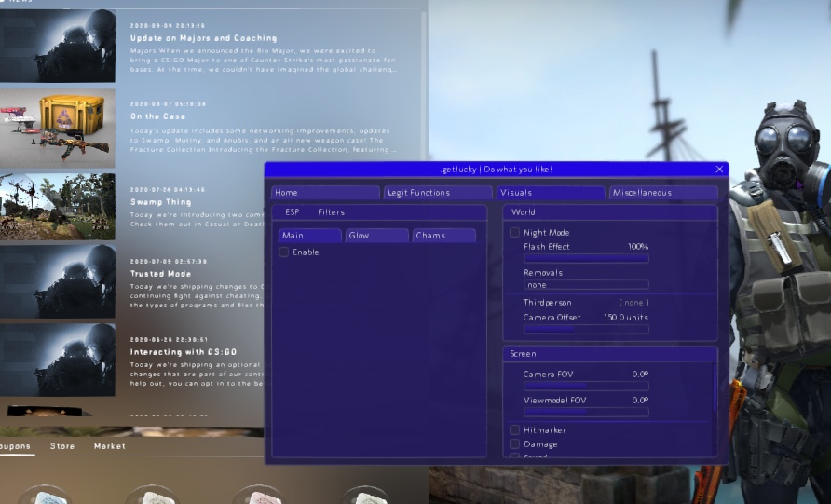Image resolution: width=831 pixels, height=504 pixels.
Task: Click the Swamp Thing map thumbnail
Action: (x=57, y=207)
